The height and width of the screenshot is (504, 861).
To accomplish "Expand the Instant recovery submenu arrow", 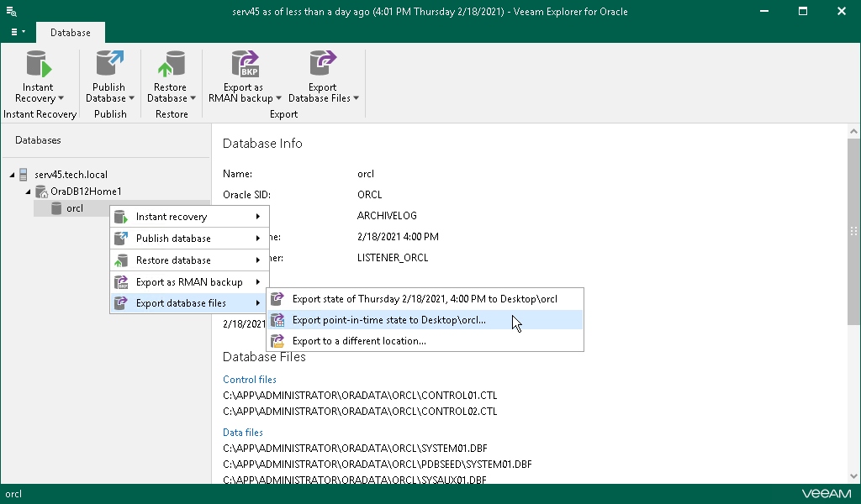I will (x=257, y=217).
